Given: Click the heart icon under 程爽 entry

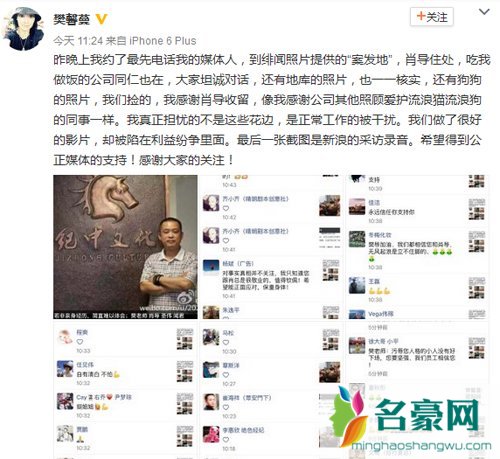Looking at the screenshot, I should tap(80, 342).
